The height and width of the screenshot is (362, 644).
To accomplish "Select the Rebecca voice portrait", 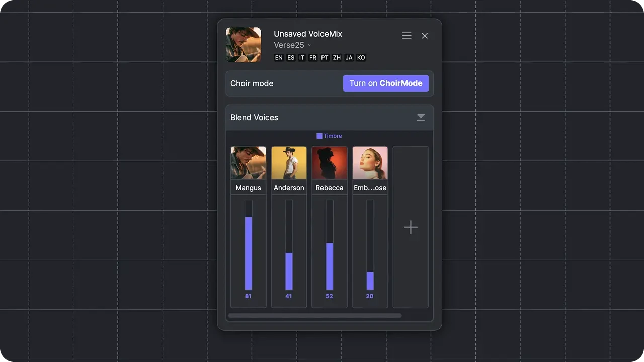I will coord(330,163).
